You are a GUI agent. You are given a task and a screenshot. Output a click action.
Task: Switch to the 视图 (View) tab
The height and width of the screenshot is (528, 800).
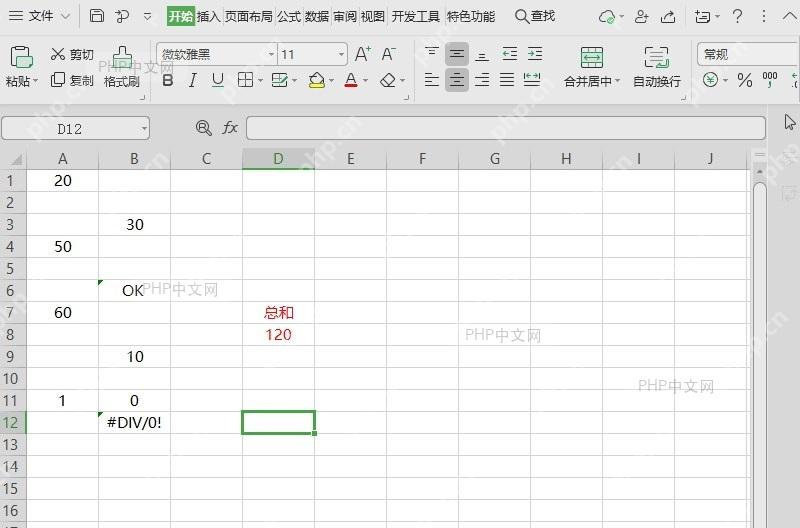[x=372, y=17]
